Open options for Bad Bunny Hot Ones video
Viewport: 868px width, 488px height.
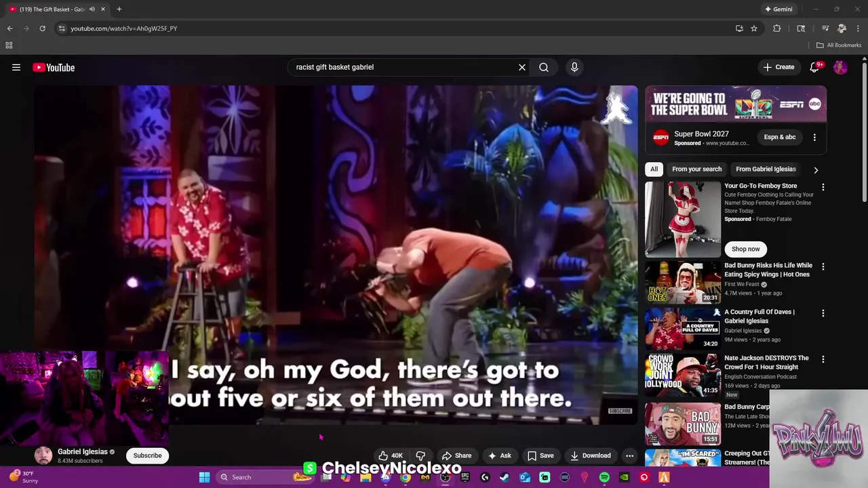tap(823, 267)
